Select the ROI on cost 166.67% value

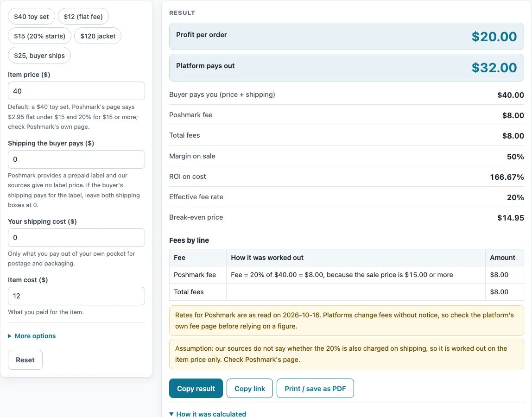point(507,177)
